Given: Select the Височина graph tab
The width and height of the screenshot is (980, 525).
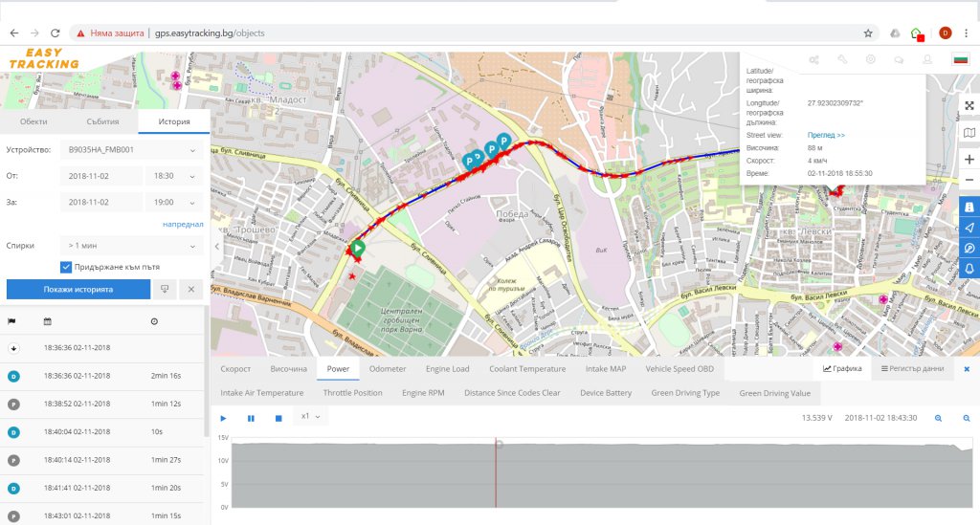Looking at the screenshot, I should [289, 369].
